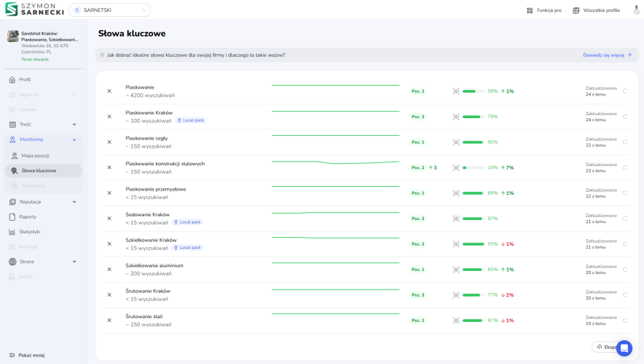
Task: Toggle eye icon for Piaskowanie przemysłowe
Action: coord(456,193)
